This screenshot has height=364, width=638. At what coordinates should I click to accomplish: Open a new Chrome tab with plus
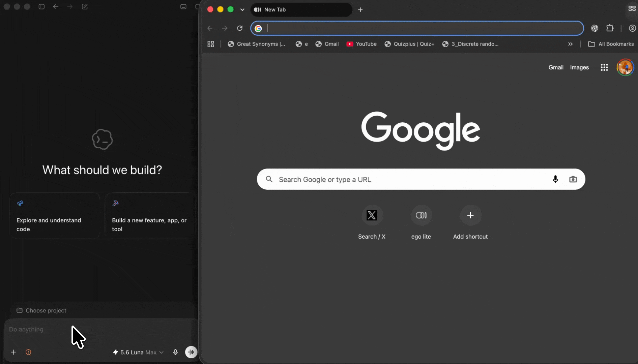tap(360, 10)
